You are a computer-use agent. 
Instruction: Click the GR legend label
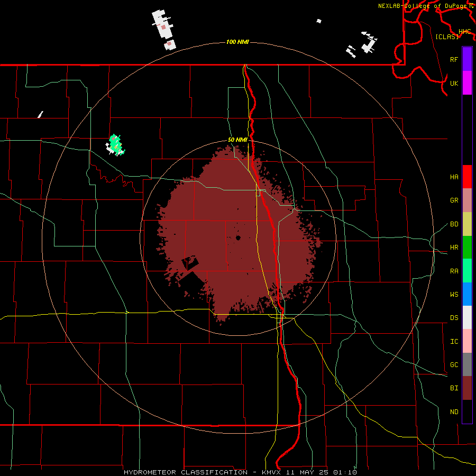click(x=454, y=200)
